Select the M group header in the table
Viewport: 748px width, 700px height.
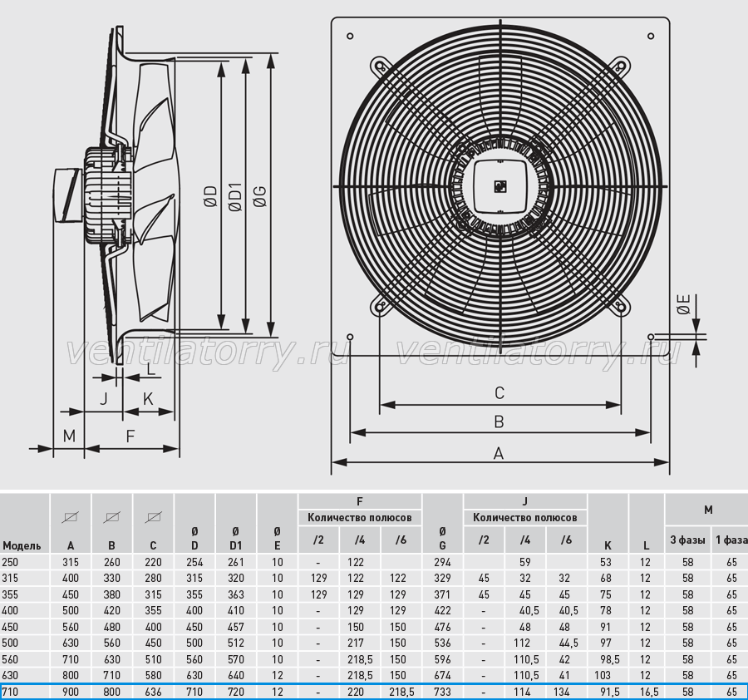tap(708, 510)
